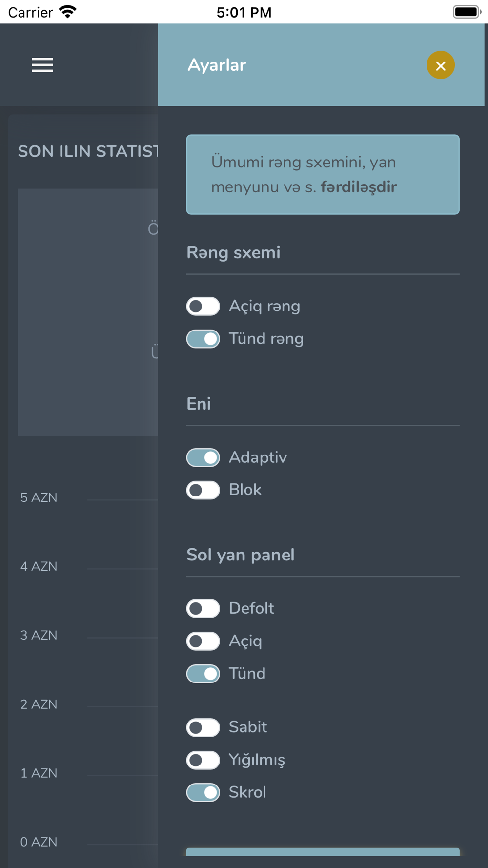Turn off the Tünd sidebar toggle
This screenshot has width=488, height=868.
click(x=203, y=674)
